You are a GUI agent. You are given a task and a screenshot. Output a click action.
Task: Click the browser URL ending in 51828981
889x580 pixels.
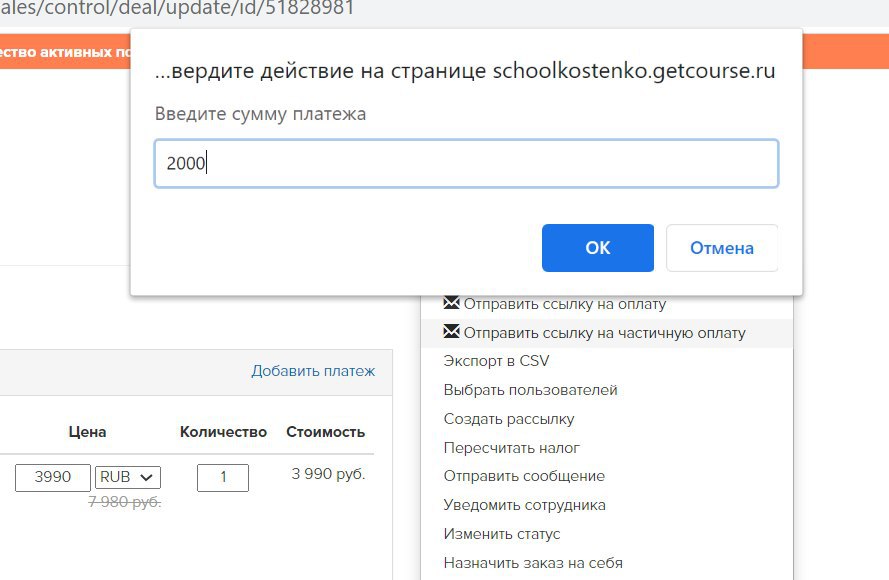pyautogui.click(x=177, y=9)
